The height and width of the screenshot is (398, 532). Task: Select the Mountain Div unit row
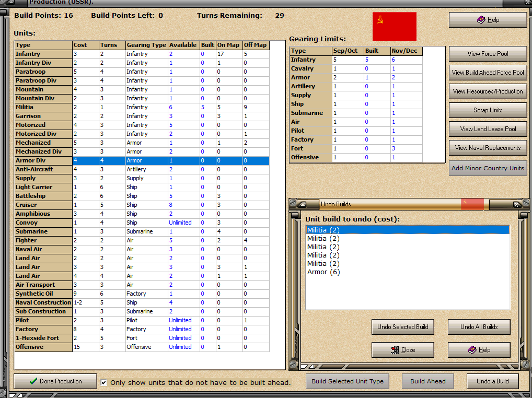click(142, 98)
